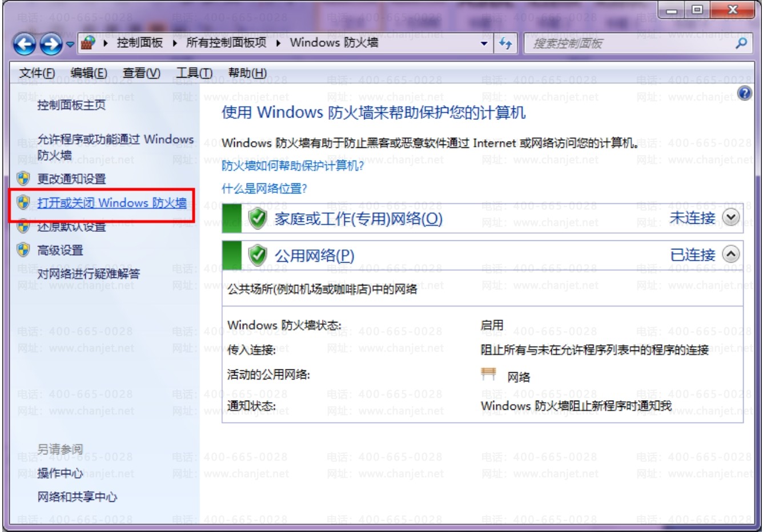Image resolution: width=763 pixels, height=532 pixels.
Task: Go to 控制面板主页
Action: (71, 105)
